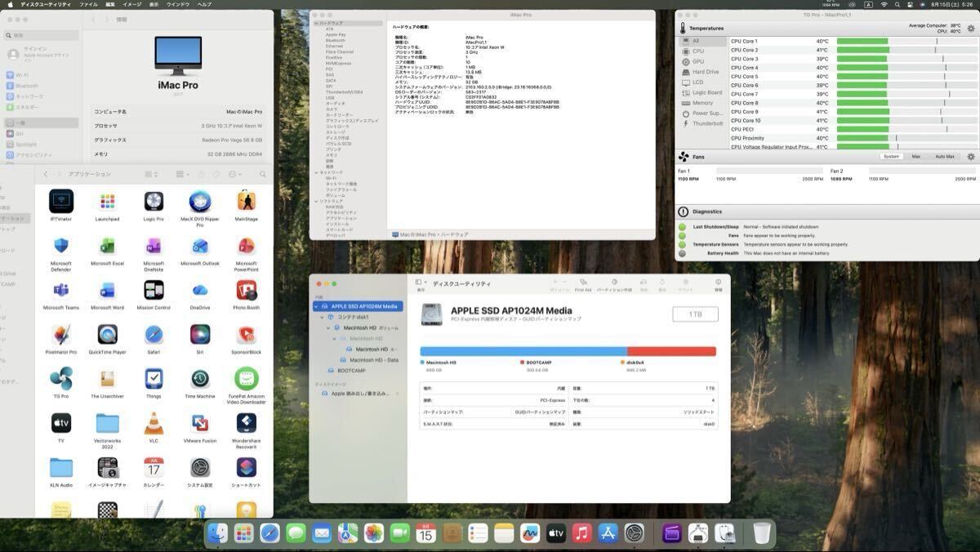The height and width of the screenshot is (552, 980).
Task: Open the Fans settings gear in TG Pro
Action: pos(971,157)
